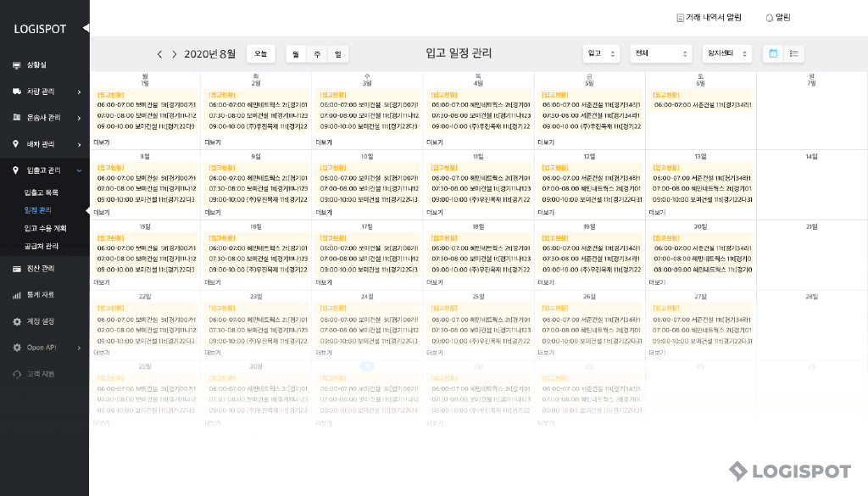
Task: Open 상황실 monitor icon in sidebar
Action: (16, 64)
